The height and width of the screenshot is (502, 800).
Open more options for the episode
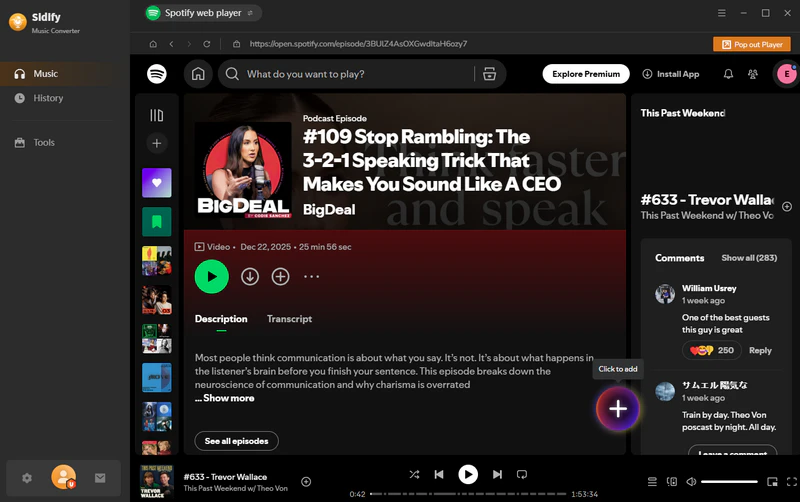(x=311, y=277)
